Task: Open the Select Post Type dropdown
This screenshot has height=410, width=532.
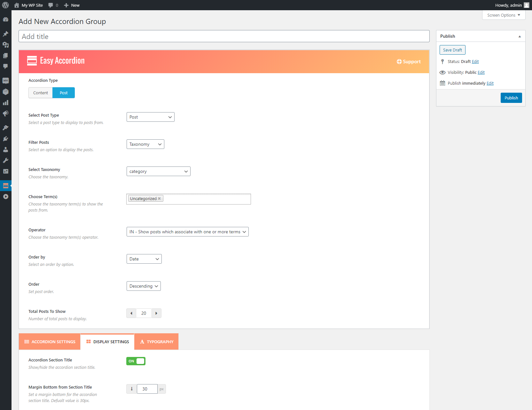Action: (x=151, y=117)
